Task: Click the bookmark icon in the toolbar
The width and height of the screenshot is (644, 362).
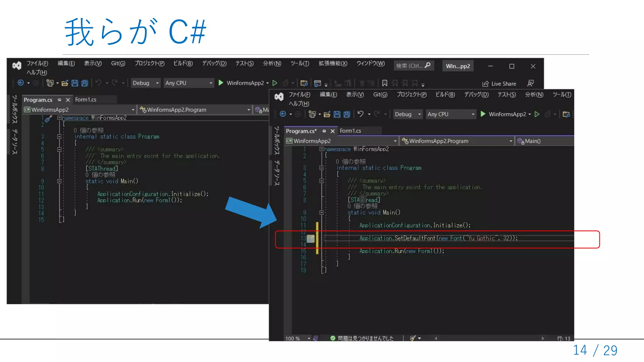Action: (384, 83)
